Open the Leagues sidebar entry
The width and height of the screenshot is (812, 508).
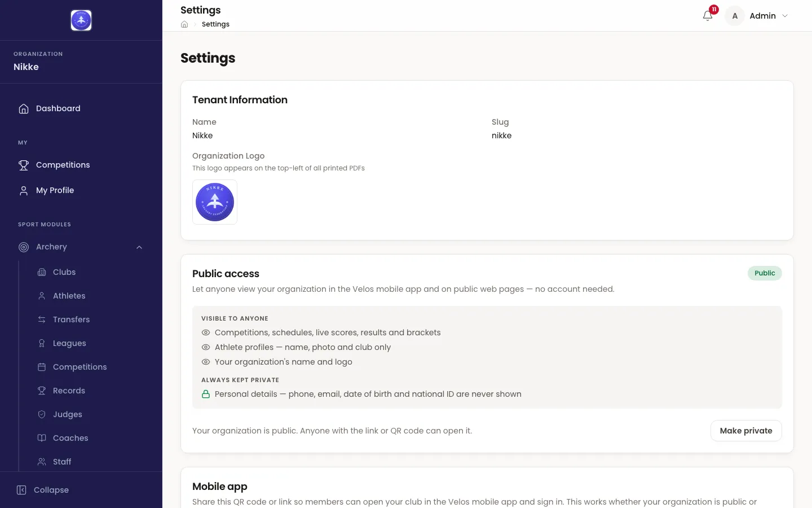[x=90, y=343]
